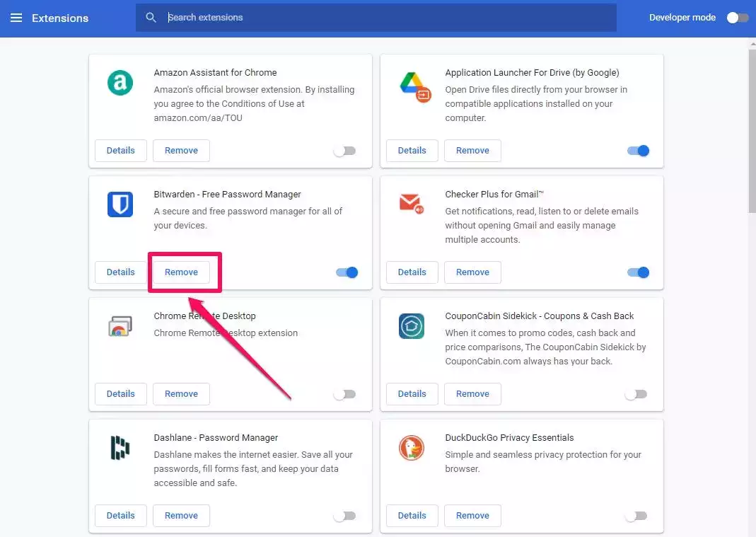The height and width of the screenshot is (537, 756).
Task: Click the search magnifier icon
Action: 151,18
